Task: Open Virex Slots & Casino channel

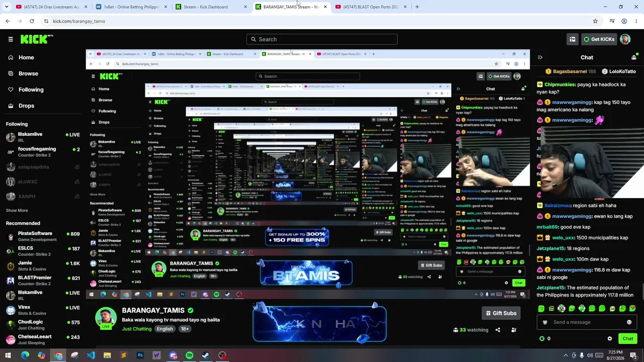Action: tap(42, 310)
